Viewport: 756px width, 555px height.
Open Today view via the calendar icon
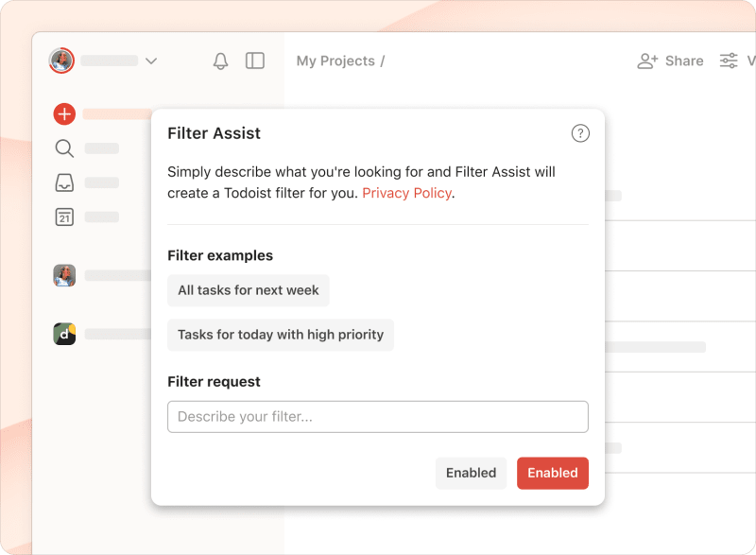[x=63, y=217]
